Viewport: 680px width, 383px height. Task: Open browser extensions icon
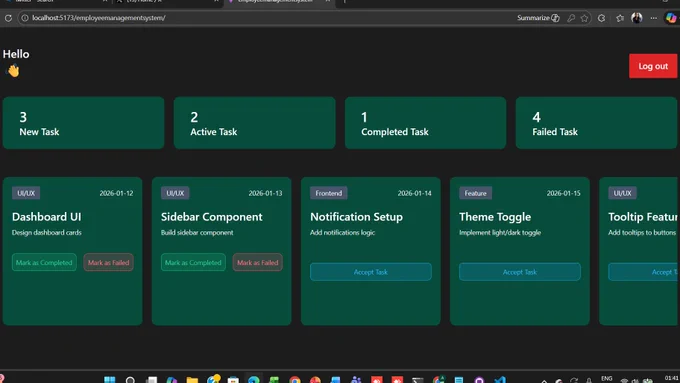601,18
